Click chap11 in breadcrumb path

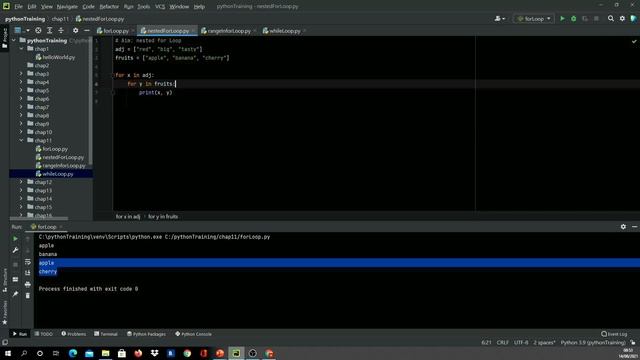tap(60, 19)
